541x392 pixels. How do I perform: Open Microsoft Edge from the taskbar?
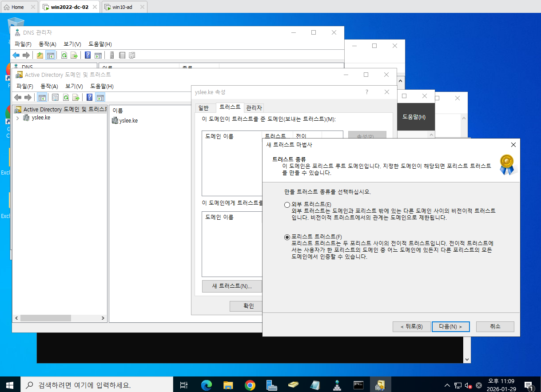[x=207, y=385]
